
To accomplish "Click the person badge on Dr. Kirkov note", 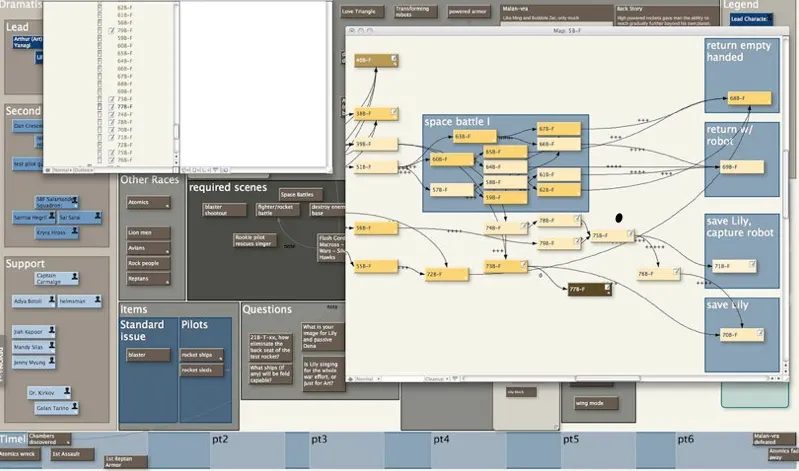I will coord(67,391).
